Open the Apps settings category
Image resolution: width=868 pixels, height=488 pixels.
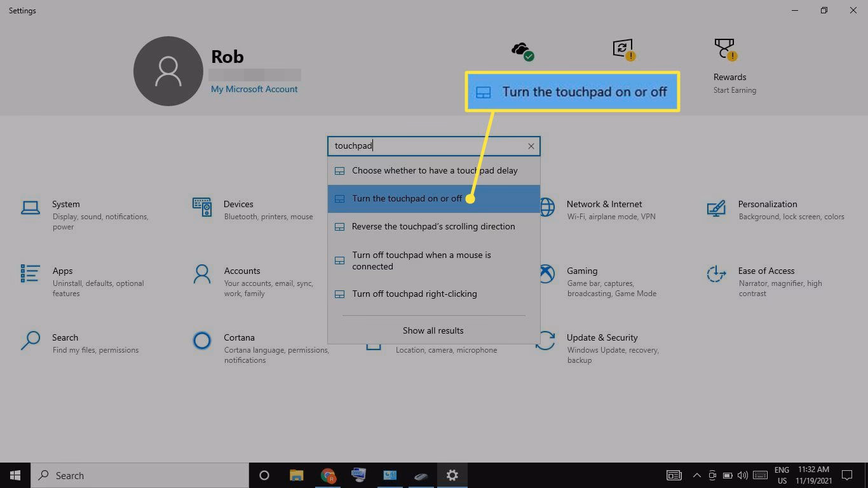tap(62, 271)
